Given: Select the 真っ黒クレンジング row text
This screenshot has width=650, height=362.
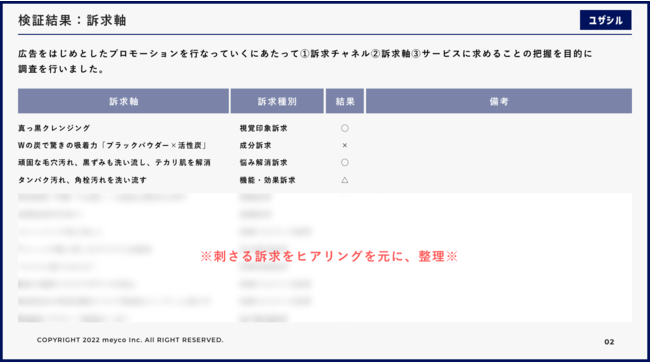Looking at the screenshot, I should (x=54, y=128).
